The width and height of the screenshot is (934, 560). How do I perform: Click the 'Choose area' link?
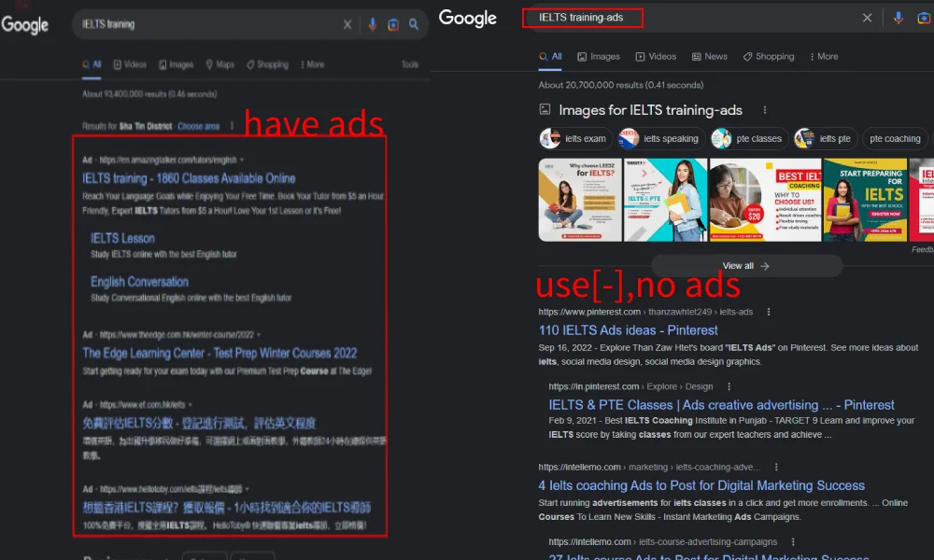tap(198, 126)
